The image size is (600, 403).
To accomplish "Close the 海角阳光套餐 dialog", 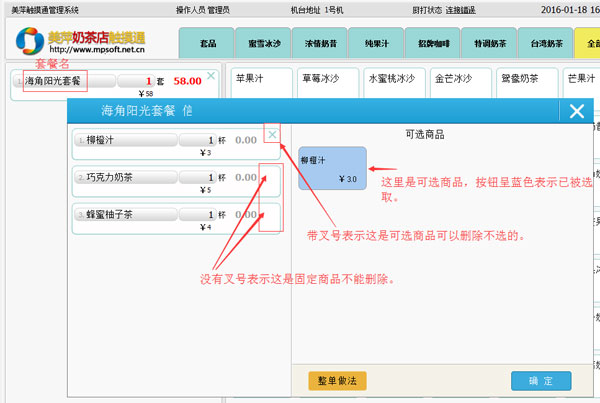I will 576,111.
